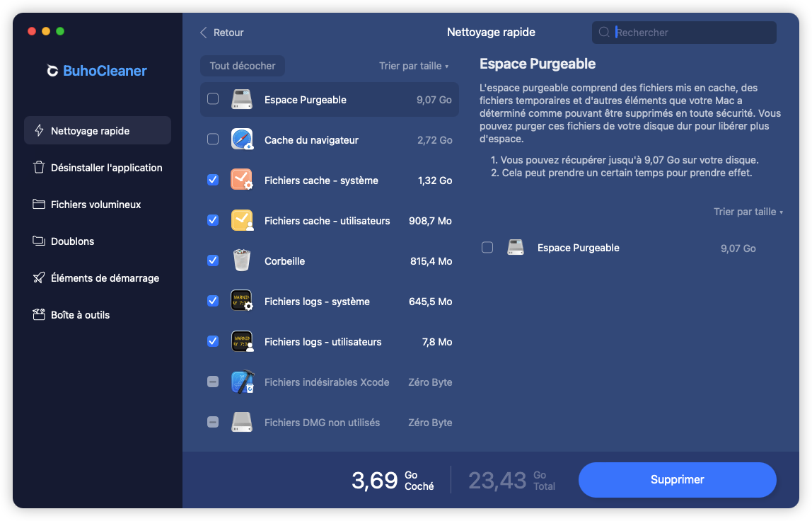Toggle the Fichiers DMG non utilisés checkbox
Viewport: 812px width, 521px height.
[213, 422]
